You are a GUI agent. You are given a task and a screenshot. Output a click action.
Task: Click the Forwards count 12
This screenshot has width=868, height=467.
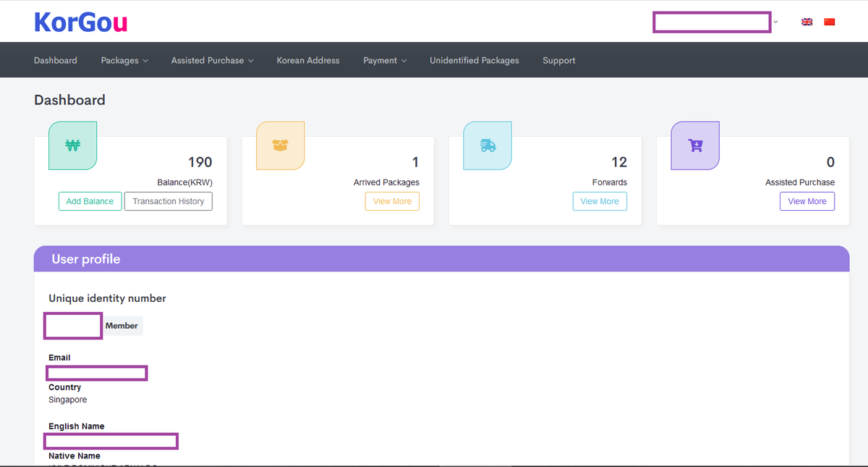click(619, 162)
